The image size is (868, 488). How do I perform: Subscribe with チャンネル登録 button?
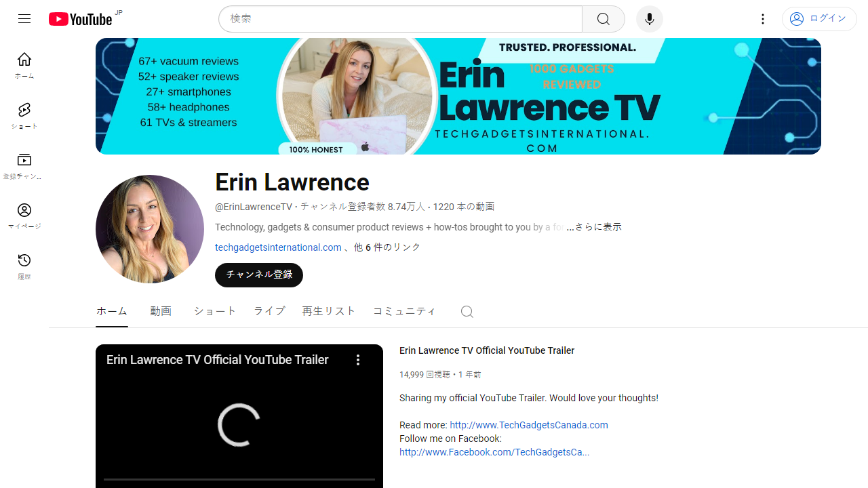[259, 275]
